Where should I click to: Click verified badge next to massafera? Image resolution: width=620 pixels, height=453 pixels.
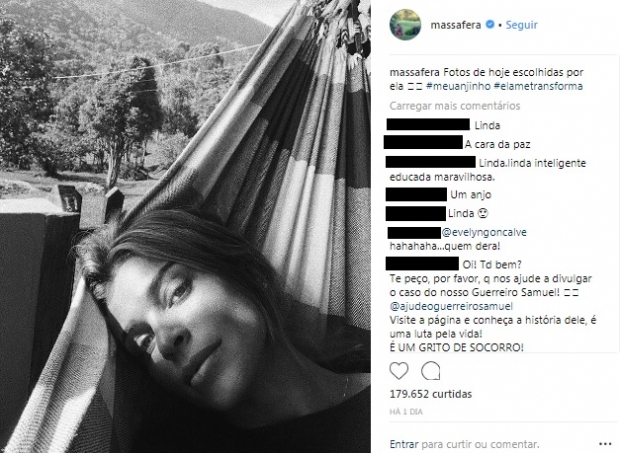click(x=490, y=25)
